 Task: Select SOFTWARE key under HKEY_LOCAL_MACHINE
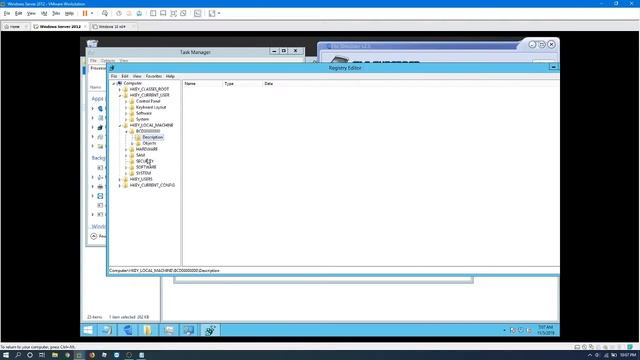[x=146, y=167]
